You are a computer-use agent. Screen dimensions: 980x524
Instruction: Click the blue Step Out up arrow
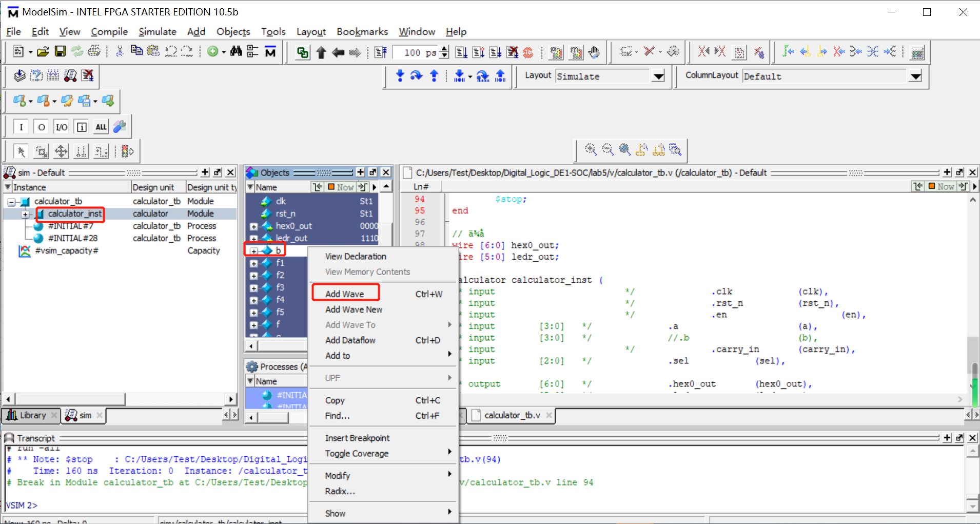click(434, 76)
